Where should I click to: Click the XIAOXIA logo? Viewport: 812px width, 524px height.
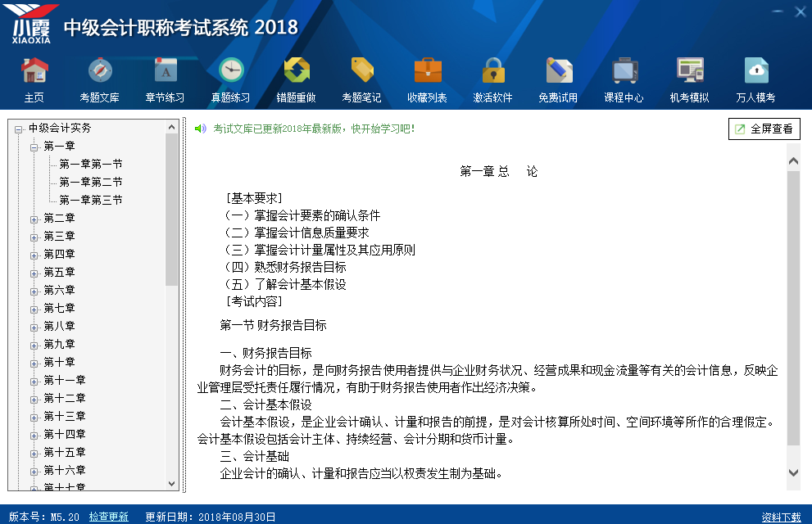pyautogui.click(x=32, y=25)
